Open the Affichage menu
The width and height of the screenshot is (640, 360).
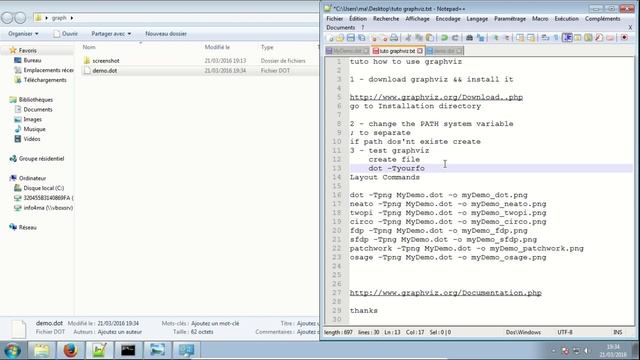click(417, 19)
